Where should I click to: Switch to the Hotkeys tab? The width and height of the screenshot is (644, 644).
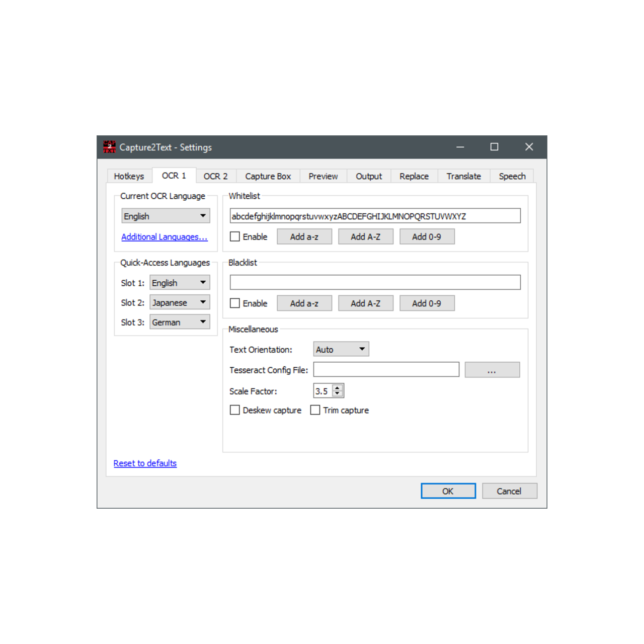pos(129,176)
